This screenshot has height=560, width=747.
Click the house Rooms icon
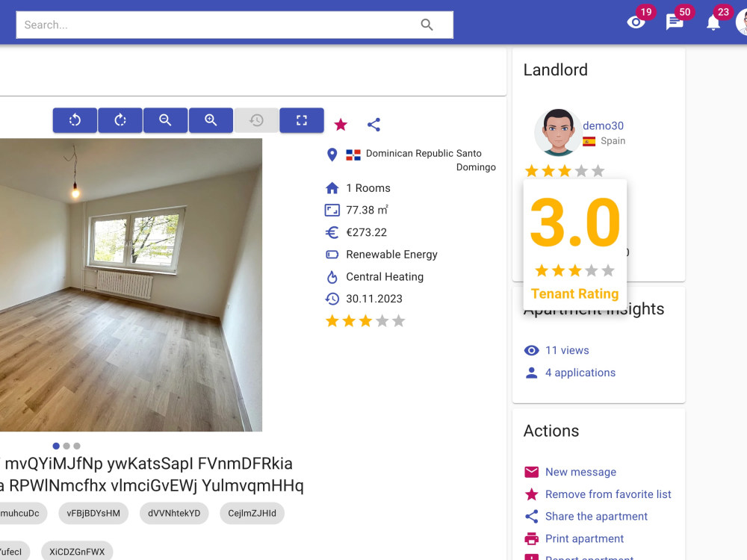coord(332,188)
